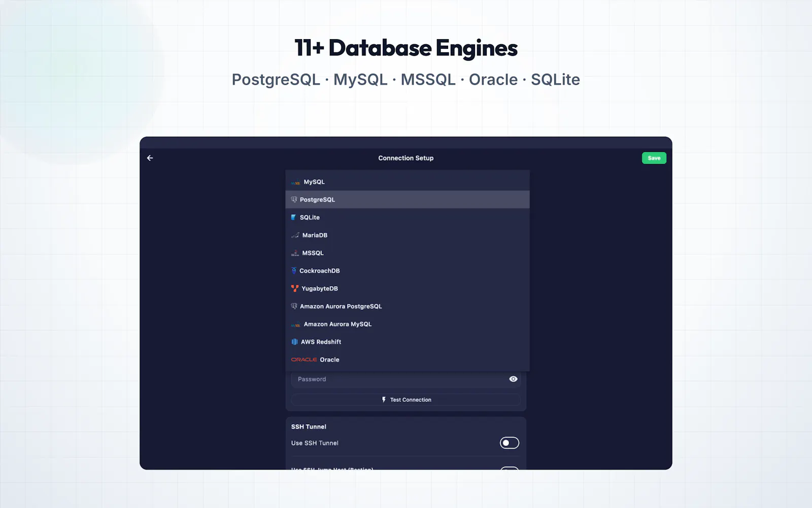The image size is (812, 508).
Task: Enable the Use SSH Tunnel switch
Action: point(509,443)
